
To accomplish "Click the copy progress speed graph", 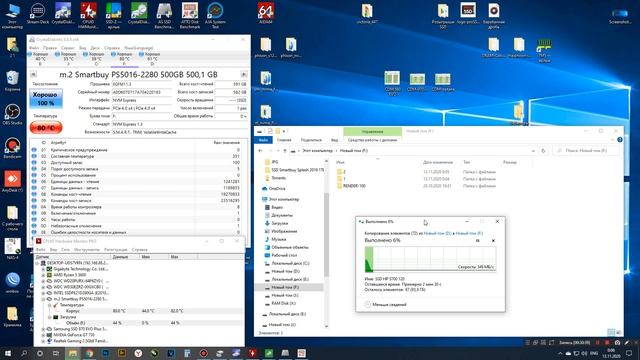I will (x=430, y=259).
